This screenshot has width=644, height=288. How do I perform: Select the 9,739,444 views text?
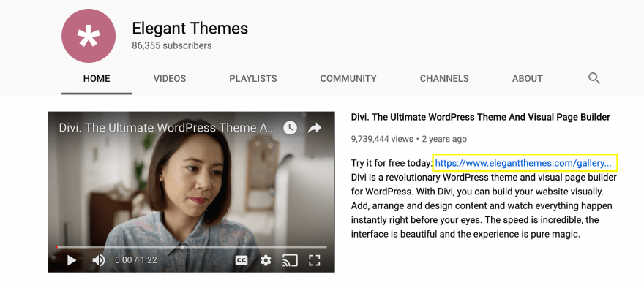[382, 139]
